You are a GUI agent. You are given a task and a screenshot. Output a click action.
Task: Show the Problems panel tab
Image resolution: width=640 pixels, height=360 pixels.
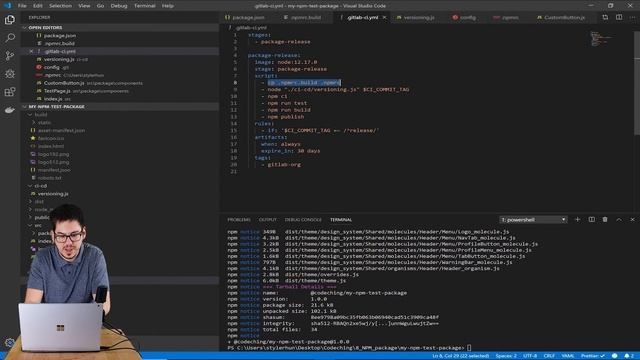coord(239,220)
